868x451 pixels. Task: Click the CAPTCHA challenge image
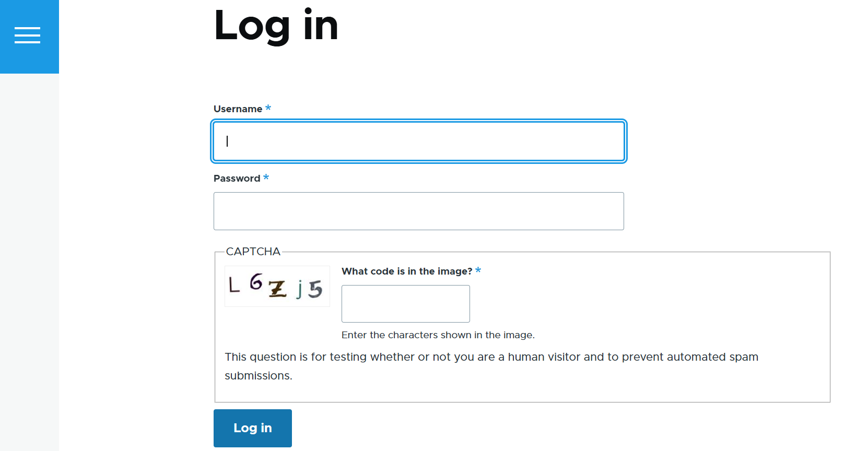[277, 286]
